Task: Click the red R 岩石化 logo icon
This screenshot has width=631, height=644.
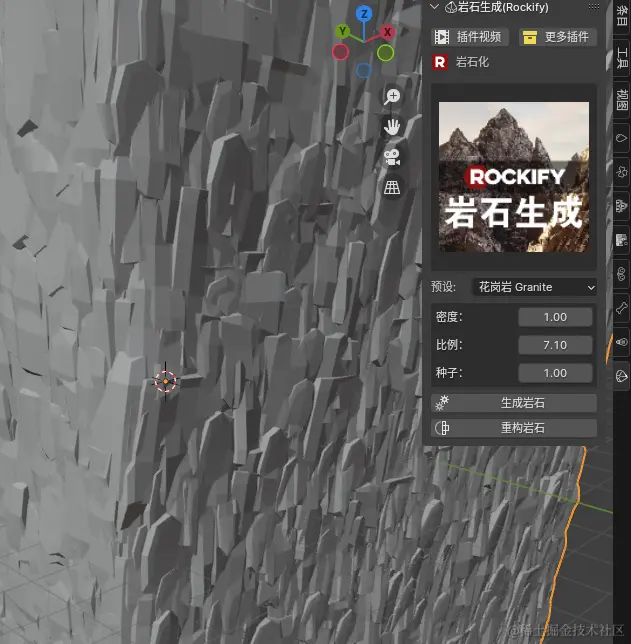Action: point(440,62)
